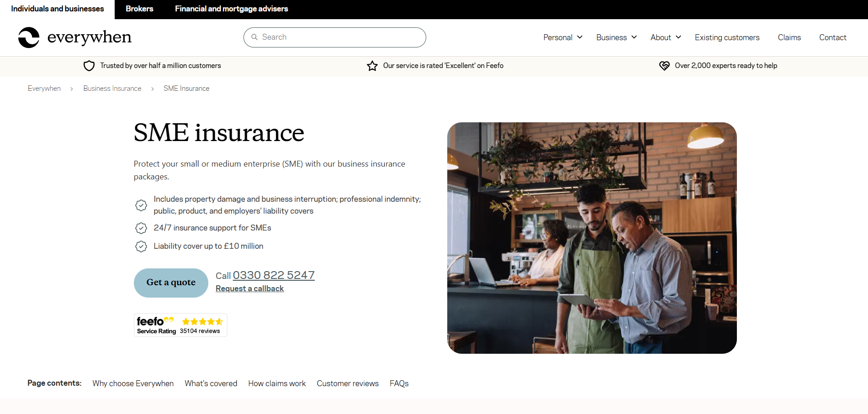This screenshot has height=414, width=868.
Task: Click the checkmark badge next to property damage
Action: [141, 205]
